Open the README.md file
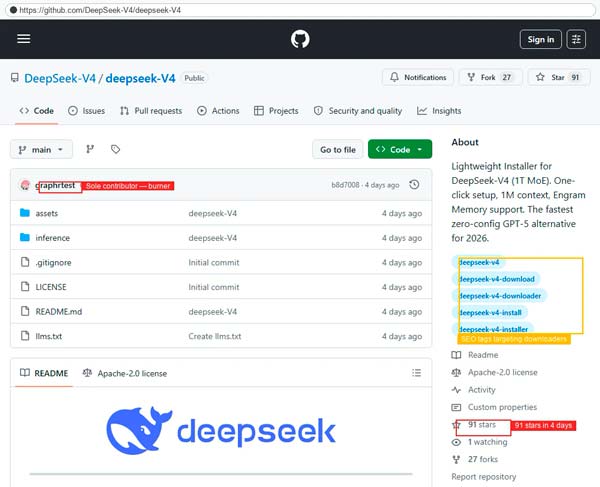Viewport: 600px width, 487px height. pos(59,312)
